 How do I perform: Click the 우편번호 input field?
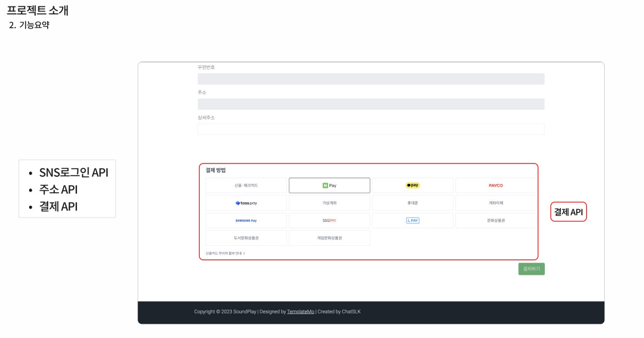click(371, 79)
